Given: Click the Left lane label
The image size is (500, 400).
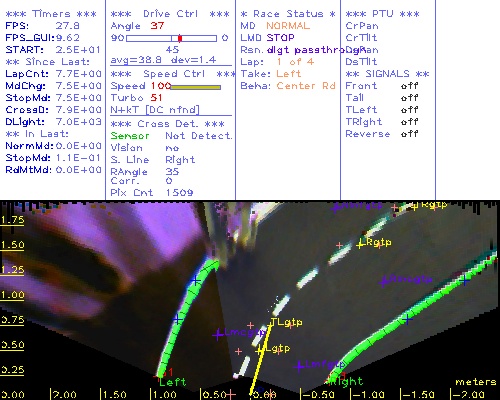Looking at the screenshot, I should pyautogui.click(x=173, y=382).
